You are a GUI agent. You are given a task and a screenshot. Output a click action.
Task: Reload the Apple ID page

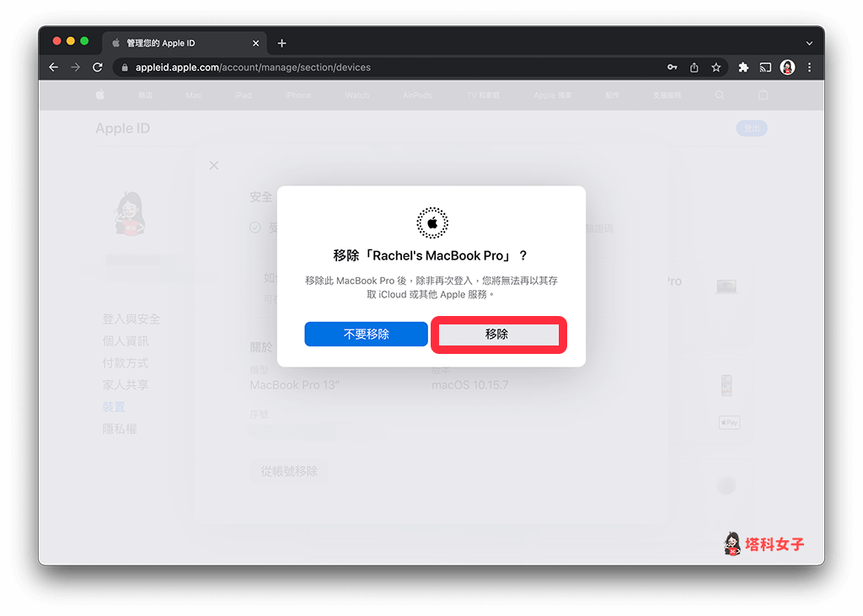click(x=98, y=67)
